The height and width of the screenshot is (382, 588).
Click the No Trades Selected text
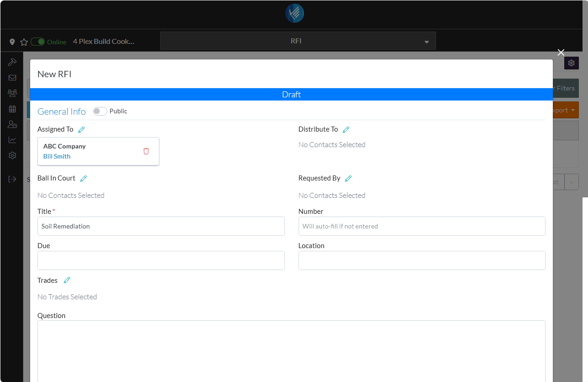[67, 297]
